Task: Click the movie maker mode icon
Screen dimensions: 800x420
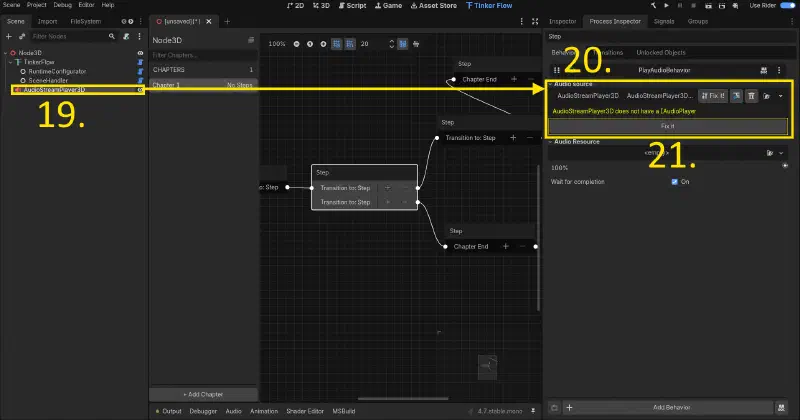Action: click(x=735, y=6)
